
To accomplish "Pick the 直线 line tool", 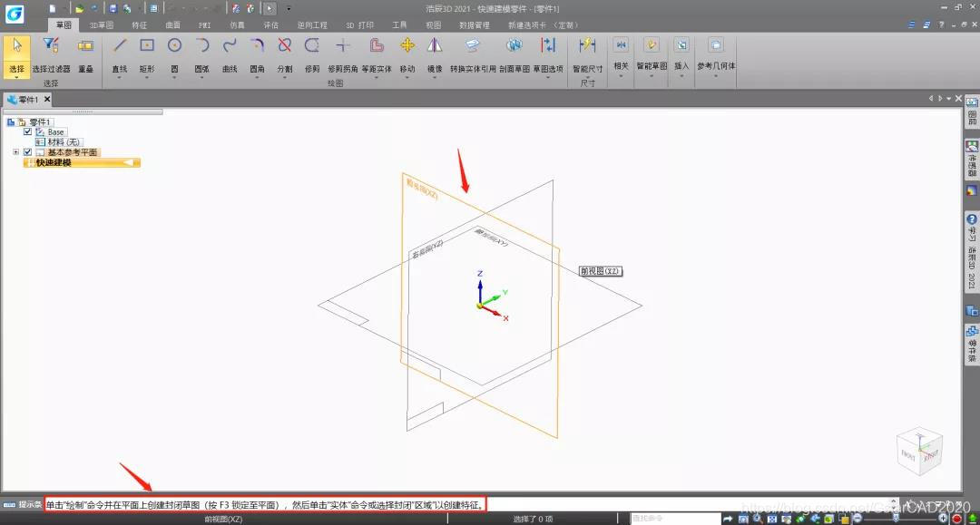I will tap(120, 55).
